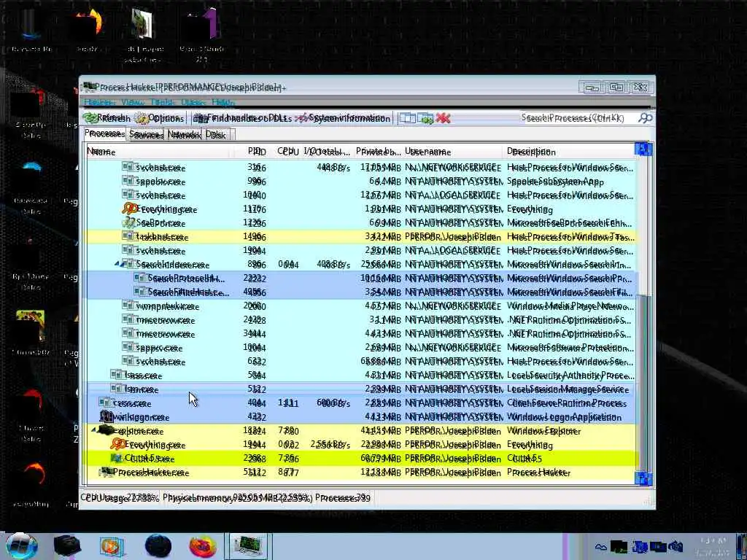Switch to the Services tab
The image size is (747, 560).
146,135
